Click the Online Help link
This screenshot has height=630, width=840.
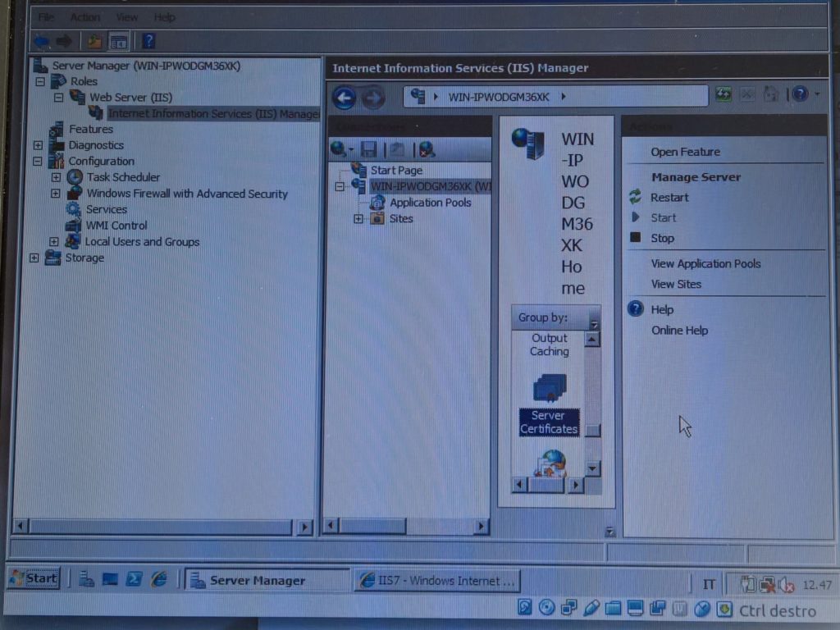(x=679, y=331)
